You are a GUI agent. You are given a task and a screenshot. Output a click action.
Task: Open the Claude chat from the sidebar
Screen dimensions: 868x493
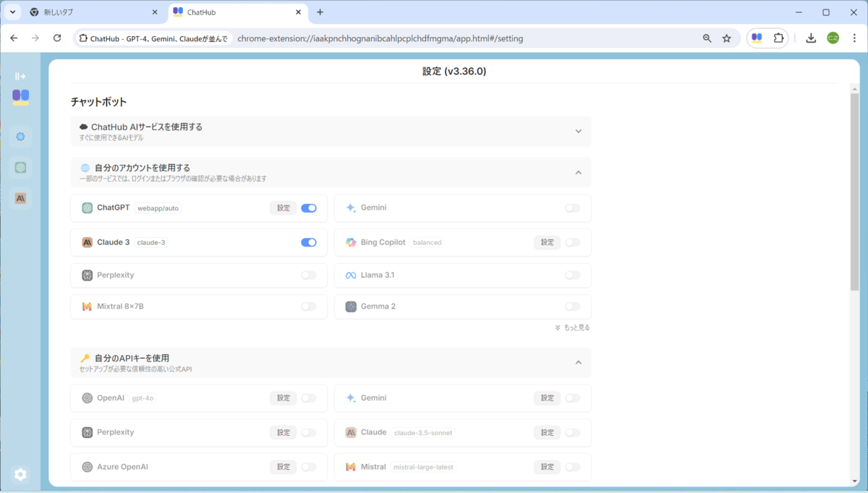[x=20, y=198]
